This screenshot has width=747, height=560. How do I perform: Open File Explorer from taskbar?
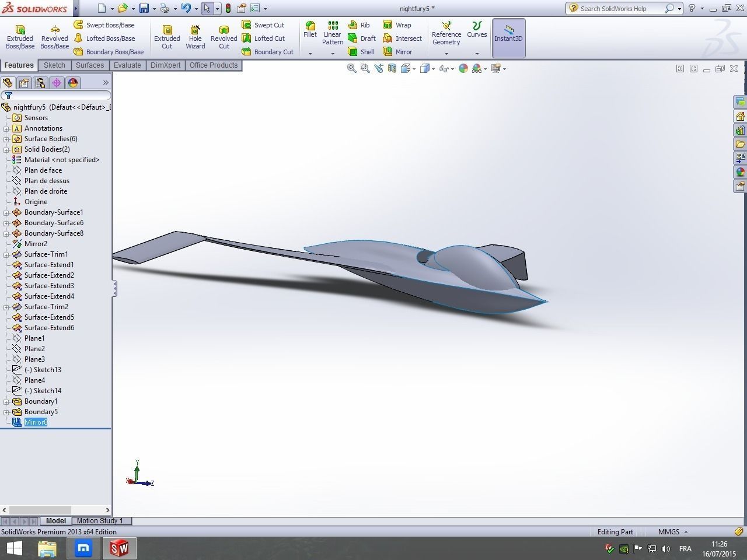coord(47,548)
